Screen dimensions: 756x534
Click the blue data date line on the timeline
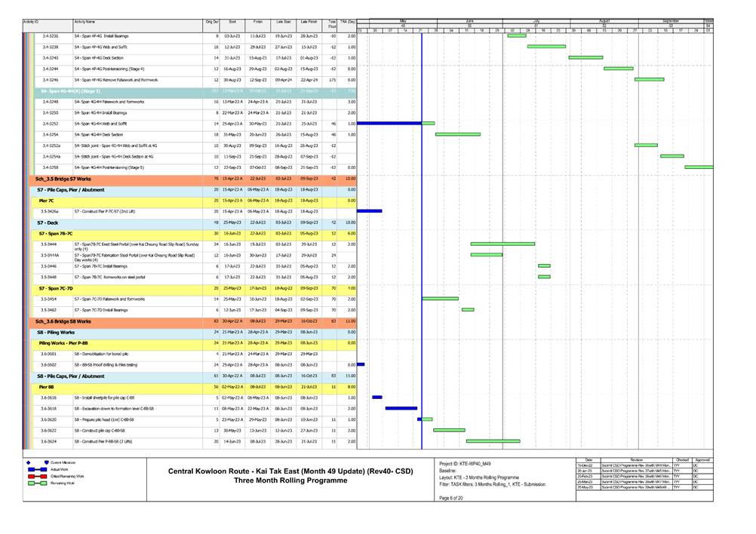pos(422,226)
